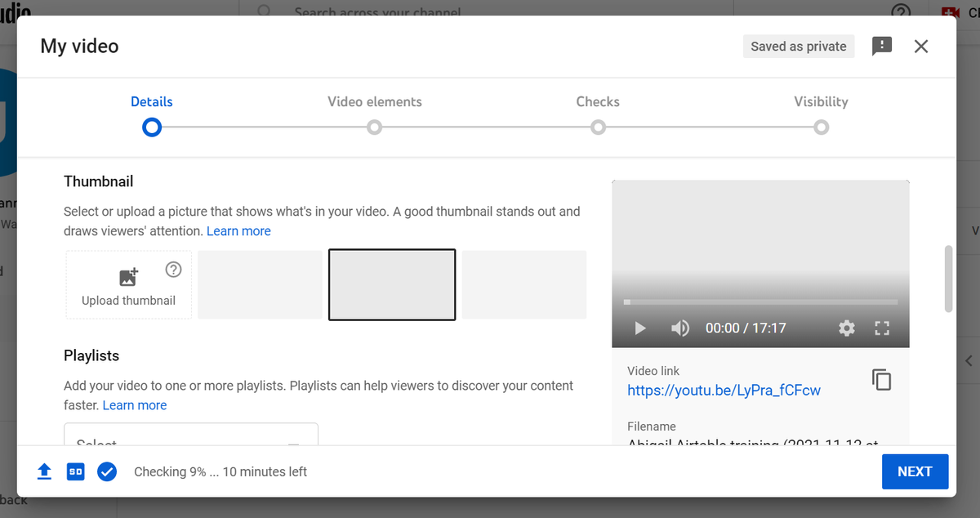Go to the Details step
980x518 pixels.
tap(152, 114)
